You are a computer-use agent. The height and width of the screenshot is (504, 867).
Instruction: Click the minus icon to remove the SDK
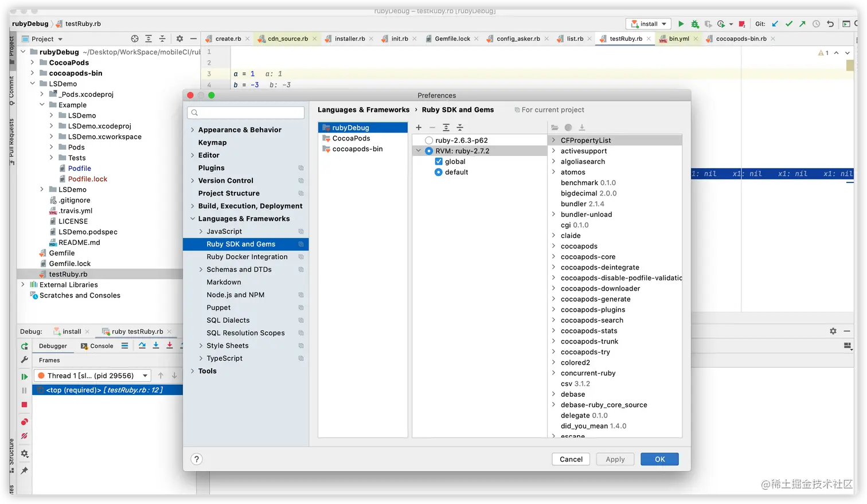(432, 128)
